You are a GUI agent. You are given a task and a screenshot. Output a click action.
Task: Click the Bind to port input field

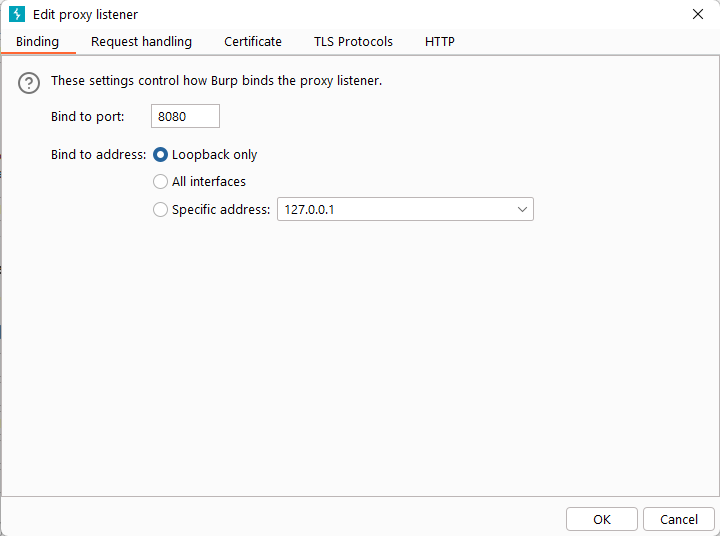click(185, 116)
